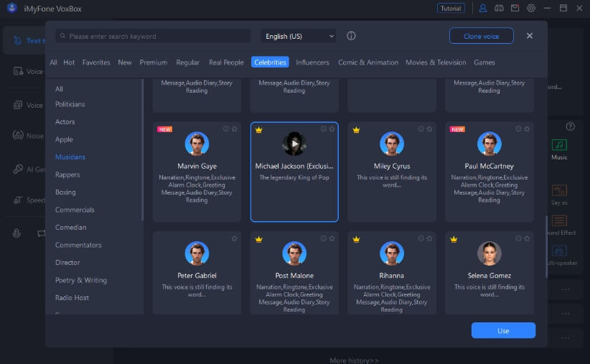Select the Radio Host category
The image size is (590, 364).
click(72, 298)
